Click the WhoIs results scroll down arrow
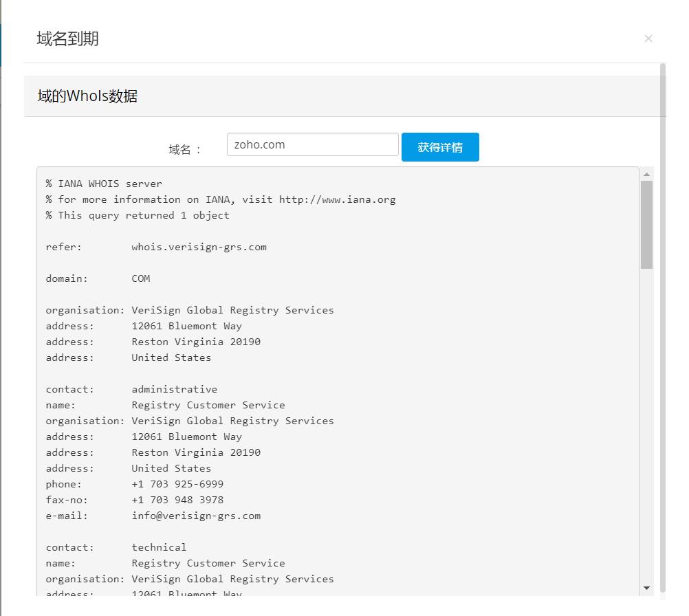Image resolution: width=689 pixels, height=616 pixels. tap(646, 588)
